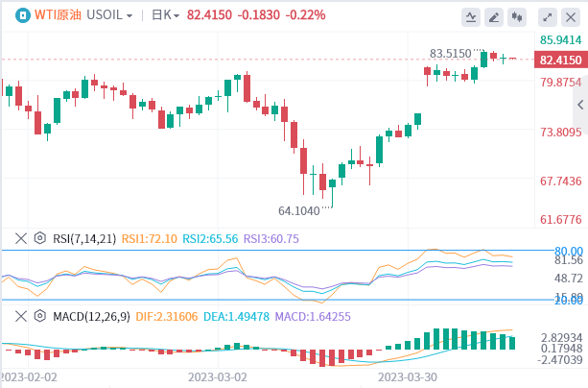This screenshot has height=388, width=588.
Task: Click the MACD(12,26,9) indicator label
Action: click(x=91, y=317)
